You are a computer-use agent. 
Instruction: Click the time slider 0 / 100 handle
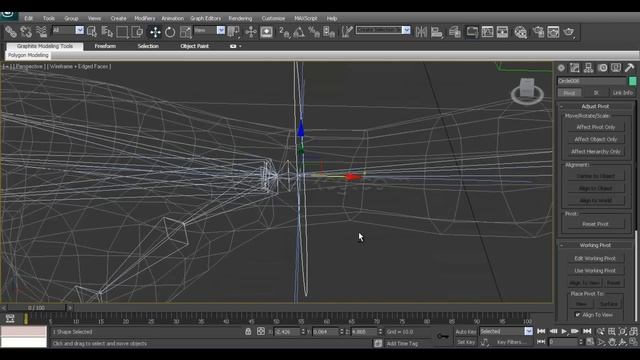(37, 307)
